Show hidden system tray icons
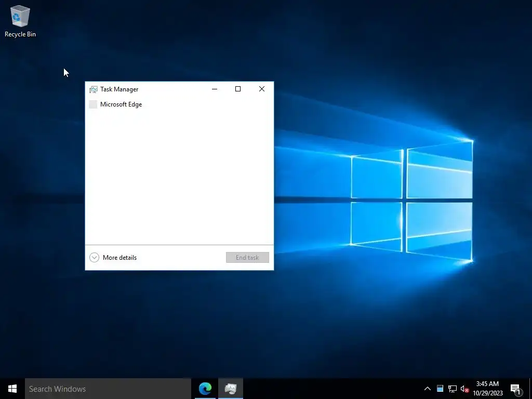Screen dimensions: 532x399 [428, 389]
